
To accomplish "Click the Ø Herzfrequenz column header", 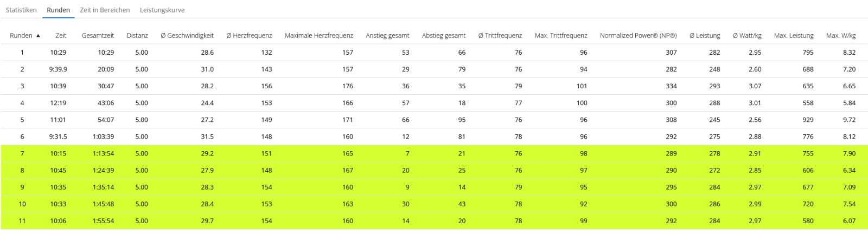I will tap(249, 36).
